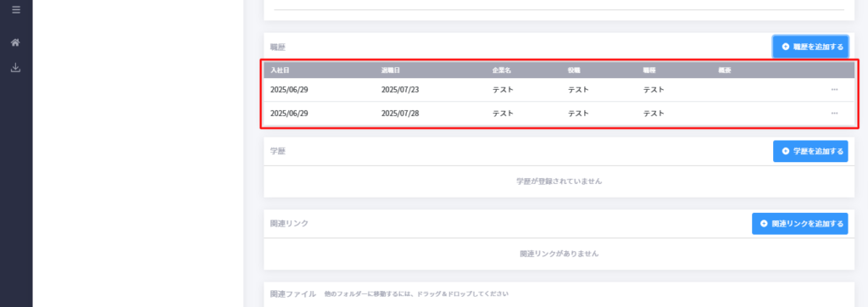The height and width of the screenshot is (307, 868).
Task: Select the row with leave date 2025/07/23
Action: coord(559,90)
